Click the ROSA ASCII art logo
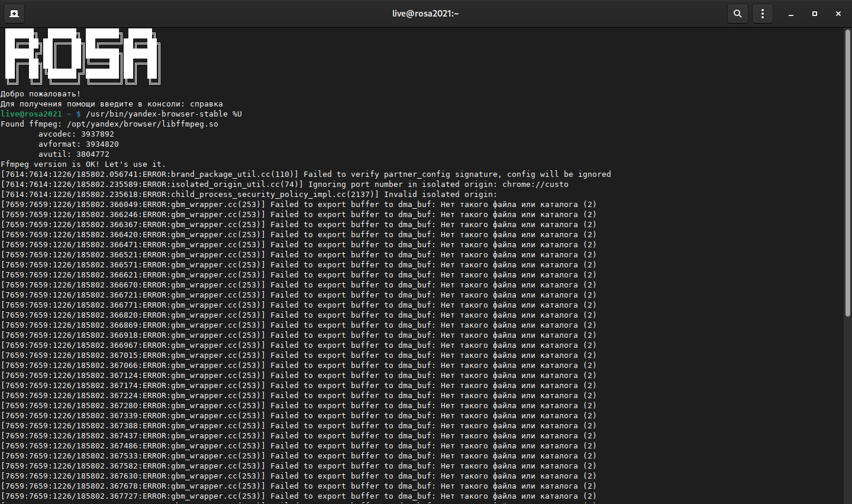The width and height of the screenshot is (852, 504). click(82, 56)
